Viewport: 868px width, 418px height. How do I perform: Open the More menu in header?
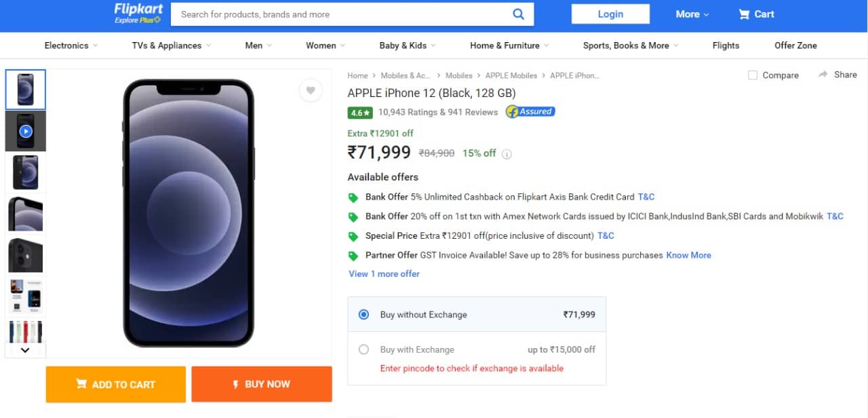[x=687, y=14]
